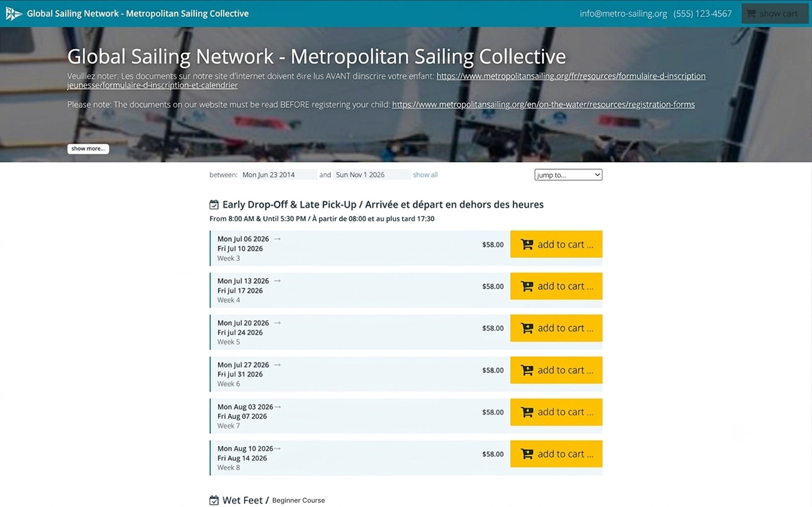Add Week 6 Jul 27 session to cart

coord(556,370)
